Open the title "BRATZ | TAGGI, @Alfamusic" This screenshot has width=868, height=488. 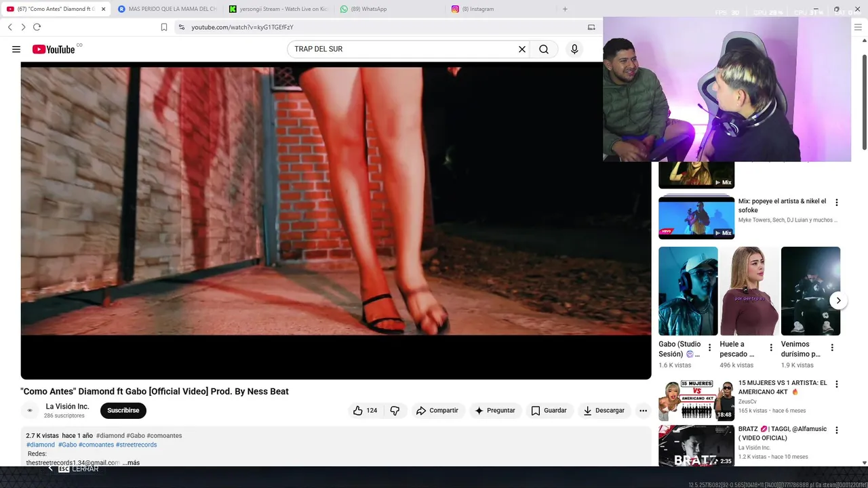783,433
